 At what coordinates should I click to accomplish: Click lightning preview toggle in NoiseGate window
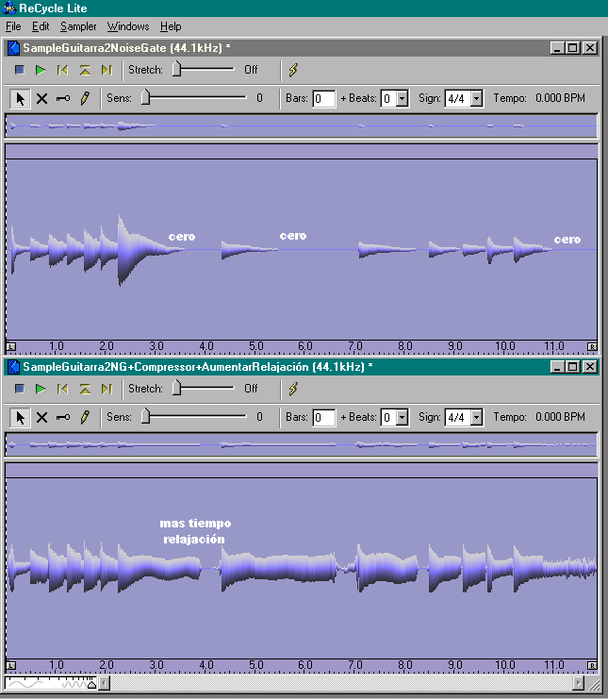coord(292,70)
